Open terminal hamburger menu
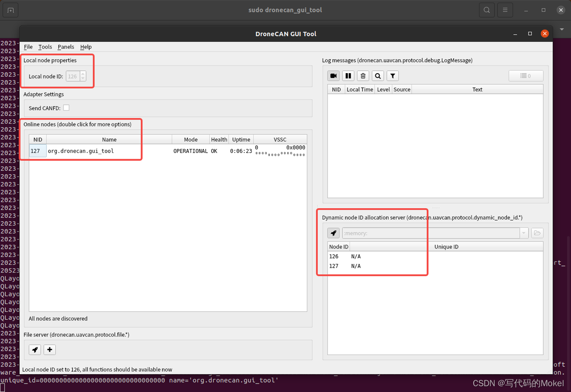This screenshot has height=392, width=571. pos(505,10)
